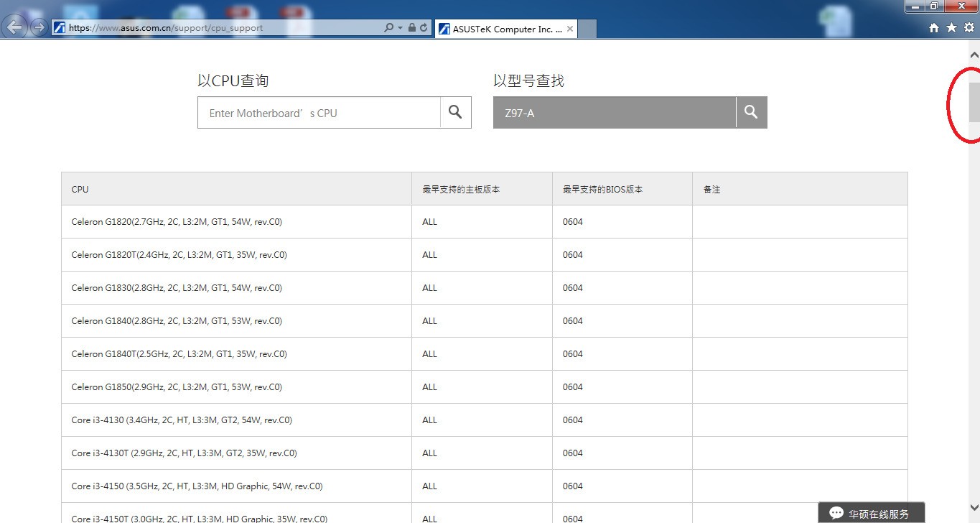Restore down the browser window

tap(934, 6)
